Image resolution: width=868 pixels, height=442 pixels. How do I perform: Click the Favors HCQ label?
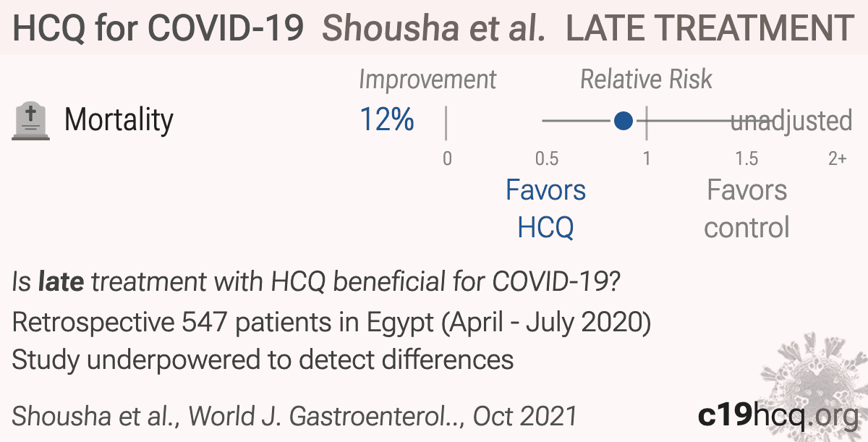(x=545, y=209)
